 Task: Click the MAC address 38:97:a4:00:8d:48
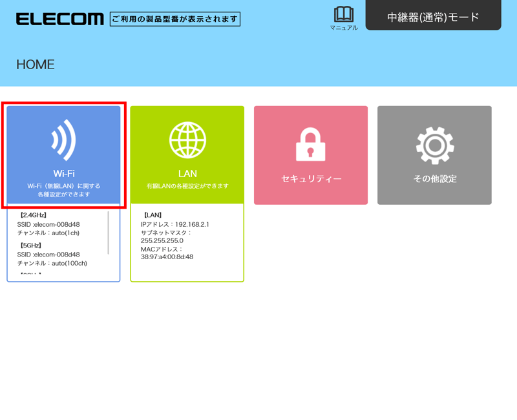(x=167, y=257)
